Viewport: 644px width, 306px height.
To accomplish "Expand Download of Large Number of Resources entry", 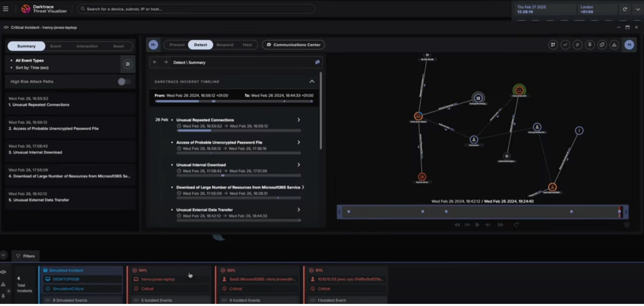I will coord(303,187).
